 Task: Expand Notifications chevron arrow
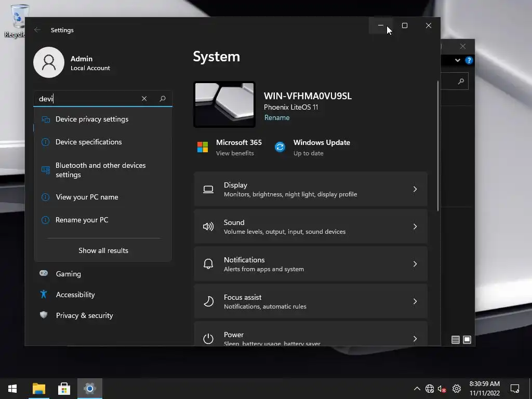click(415, 264)
